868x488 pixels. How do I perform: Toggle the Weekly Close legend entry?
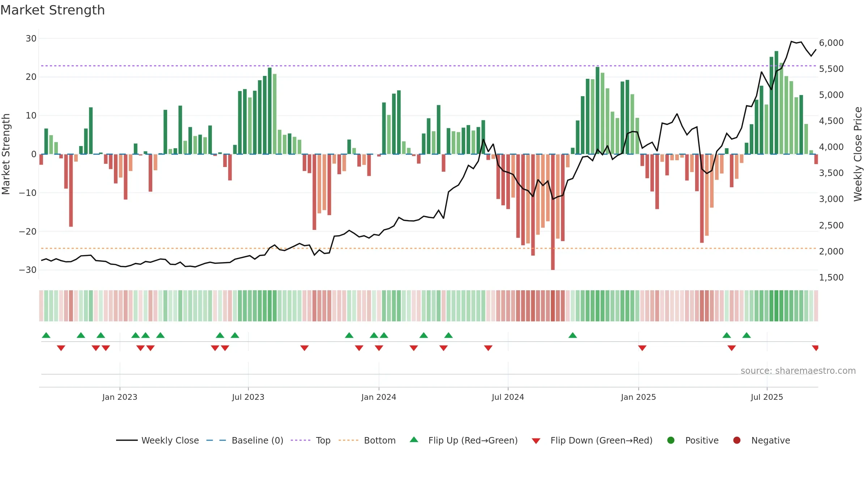point(157,440)
